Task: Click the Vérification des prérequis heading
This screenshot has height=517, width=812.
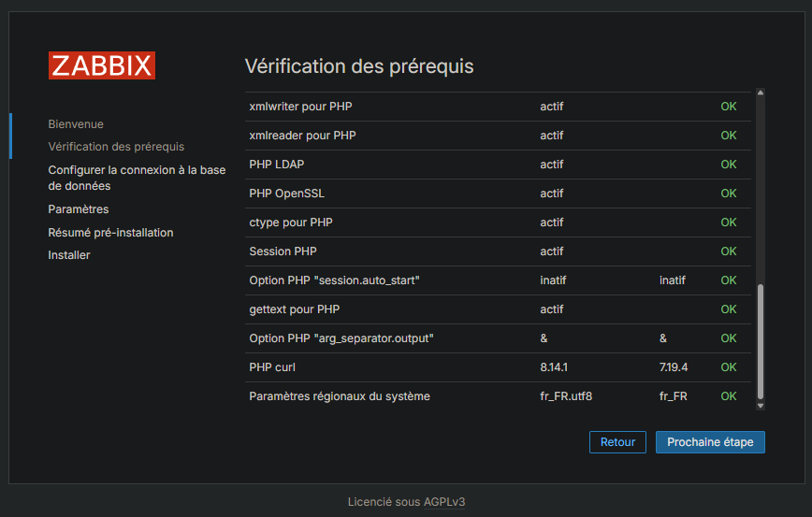Action: (359, 66)
